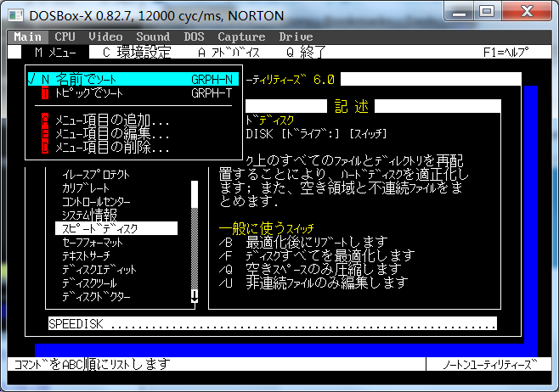Toggle the checked N 名前でソート option
559x392 pixels.
coord(133,79)
